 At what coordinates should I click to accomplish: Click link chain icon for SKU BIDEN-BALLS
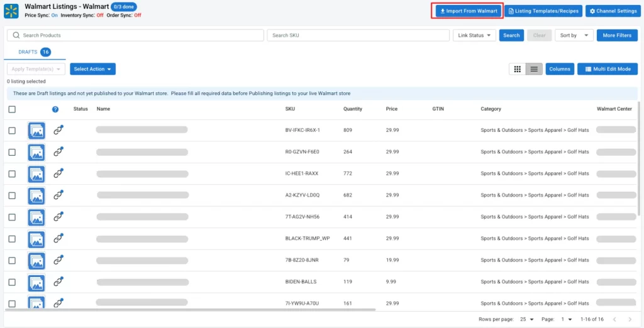(x=58, y=282)
